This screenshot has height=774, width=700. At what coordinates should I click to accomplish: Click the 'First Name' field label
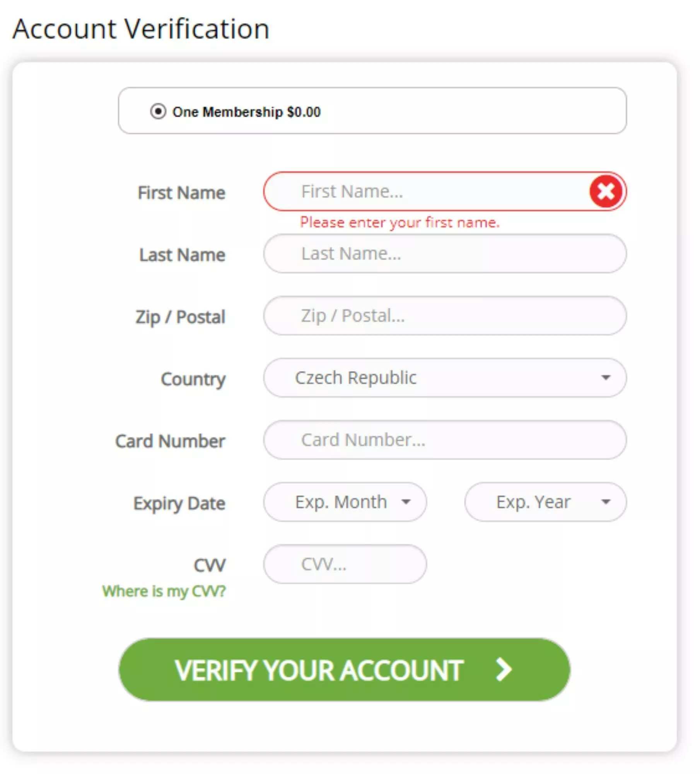[181, 193]
